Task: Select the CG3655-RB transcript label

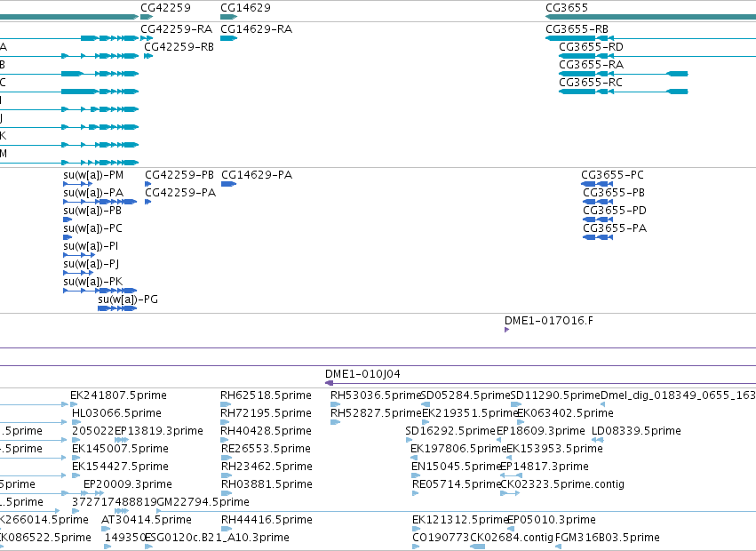Action: click(577, 29)
